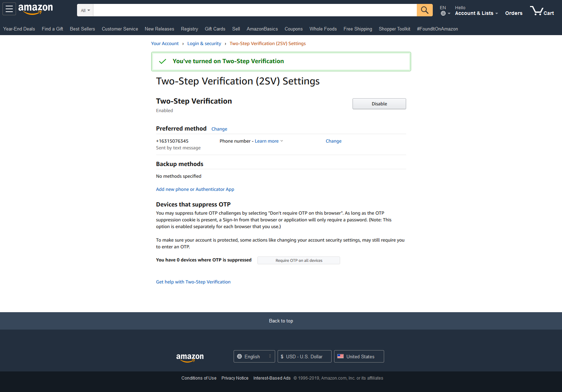Click the footer Amazon logo
Image resolution: width=562 pixels, height=392 pixels.
pyautogui.click(x=190, y=357)
